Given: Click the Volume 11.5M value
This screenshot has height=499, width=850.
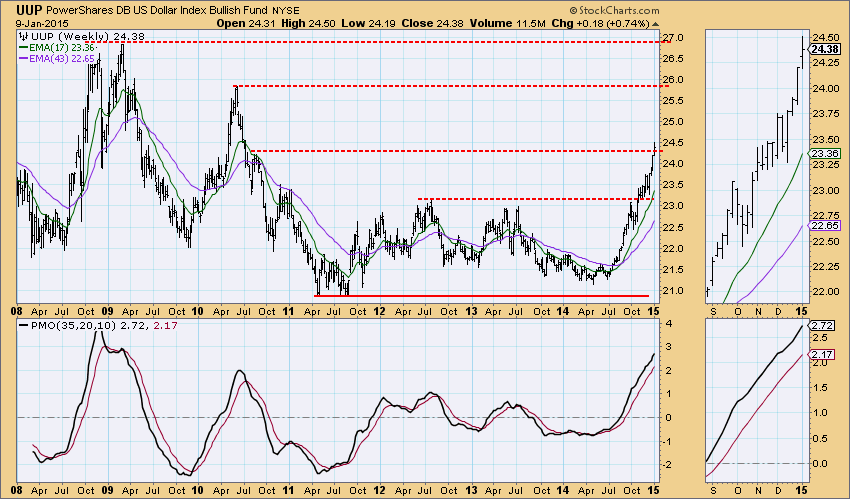Looking at the screenshot, I should tap(507, 23).
